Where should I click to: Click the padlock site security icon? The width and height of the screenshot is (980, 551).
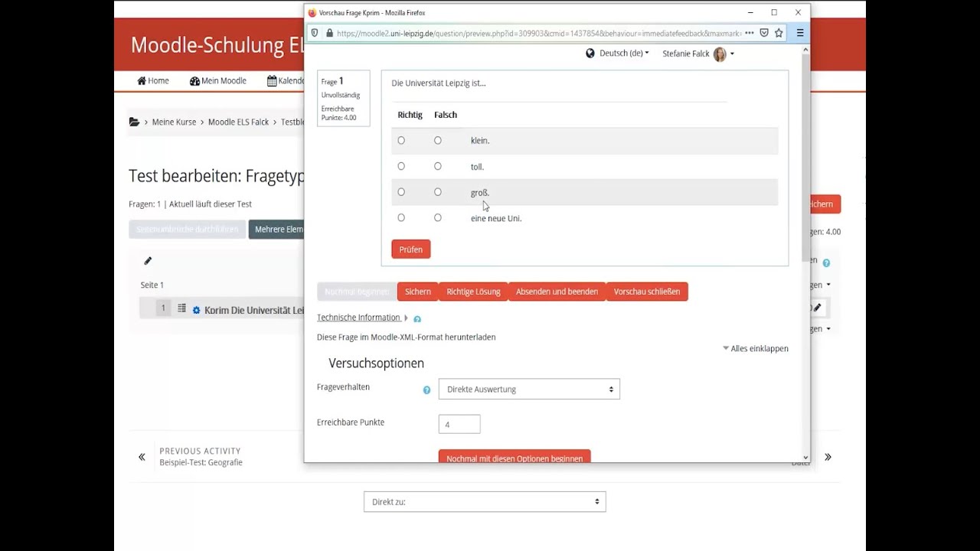329,33
